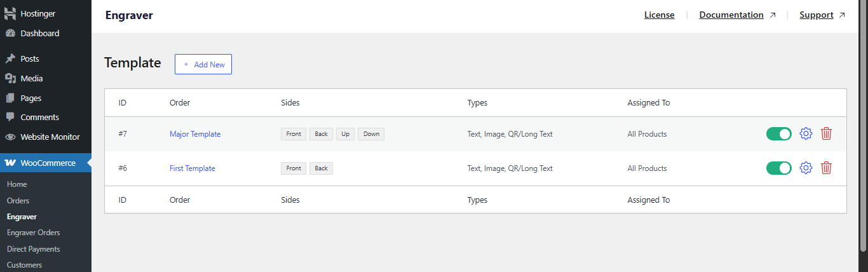Click the Front tag of First Template

click(294, 168)
